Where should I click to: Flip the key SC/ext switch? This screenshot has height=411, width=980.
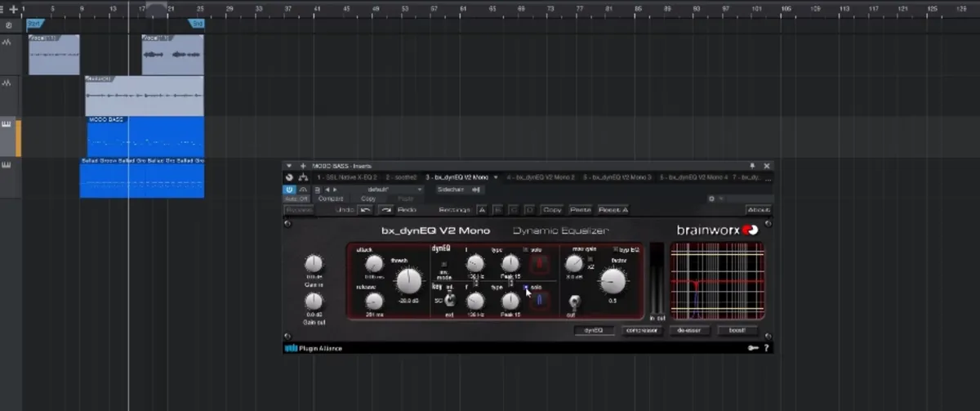tap(448, 302)
